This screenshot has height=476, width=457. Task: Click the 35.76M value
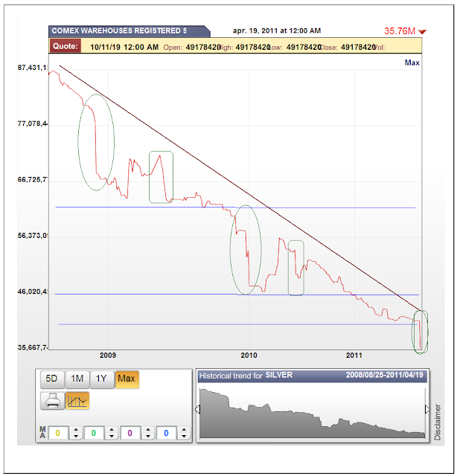click(400, 31)
